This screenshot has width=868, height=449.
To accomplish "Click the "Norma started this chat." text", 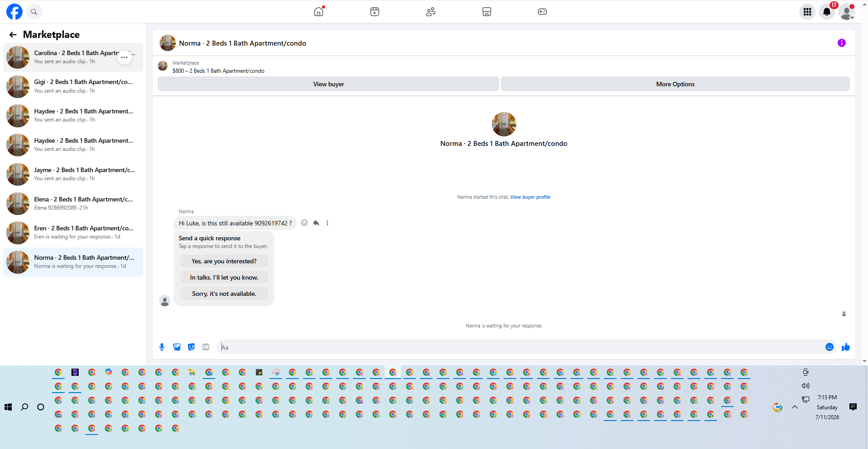I will pos(483,197).
